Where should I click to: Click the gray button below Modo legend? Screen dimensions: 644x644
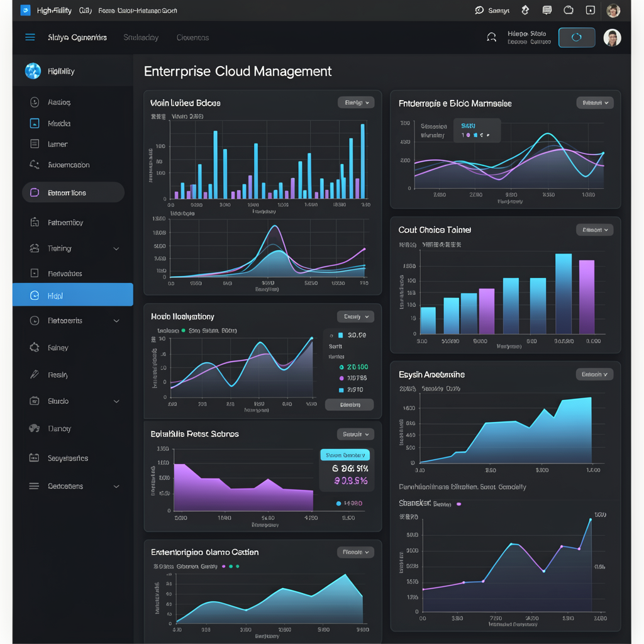[350, 404]
